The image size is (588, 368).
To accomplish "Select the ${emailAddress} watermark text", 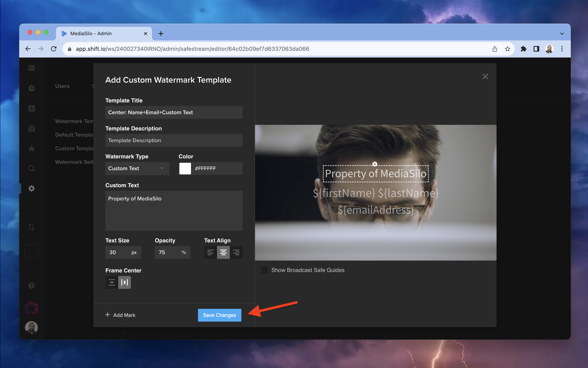I will click(x=376, y=210).
